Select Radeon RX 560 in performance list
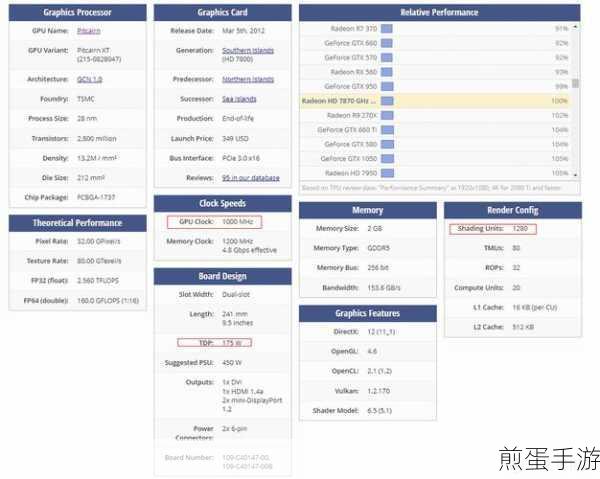 click(436, 72)
